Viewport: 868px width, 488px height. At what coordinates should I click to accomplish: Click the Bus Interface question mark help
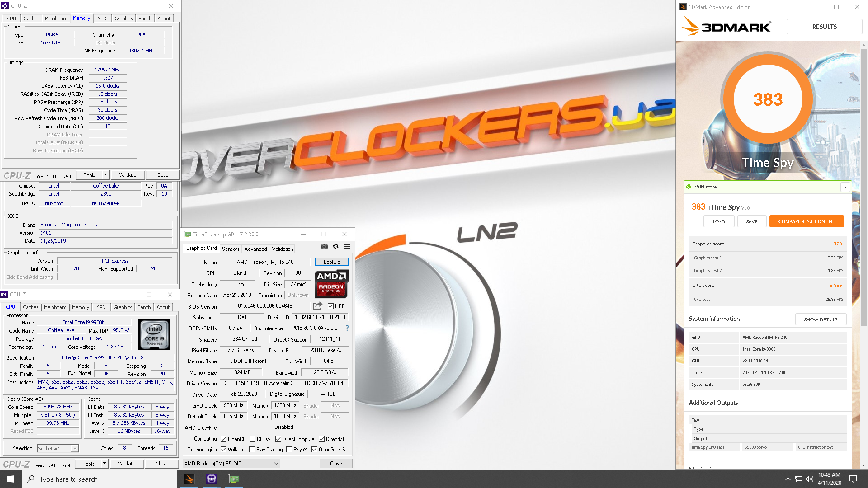(347, 328)
